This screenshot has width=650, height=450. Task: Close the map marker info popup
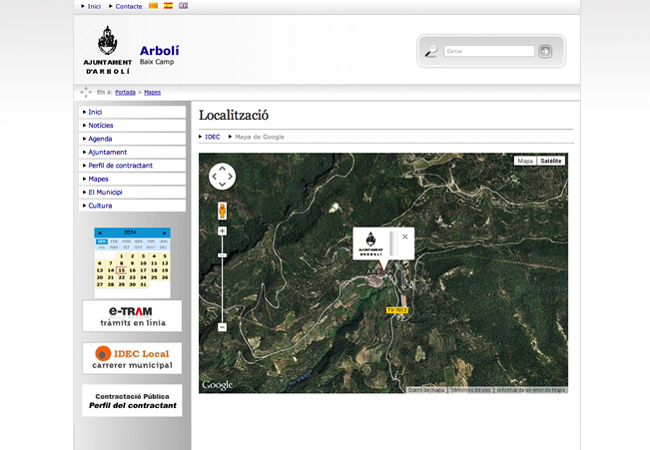tap(405, 237)
